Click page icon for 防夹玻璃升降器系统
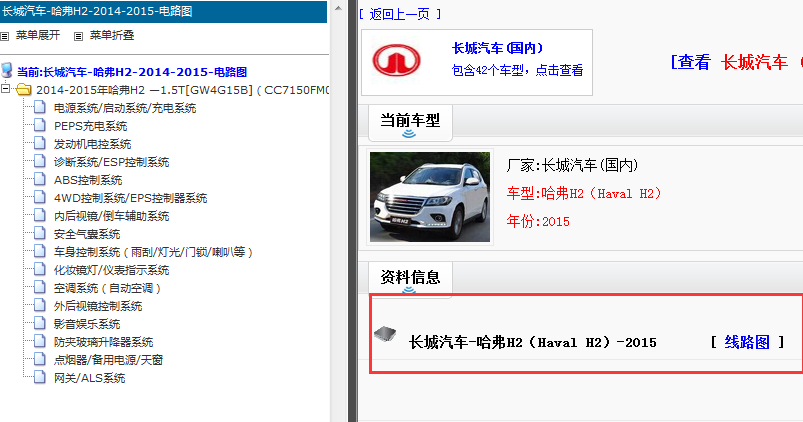Image resolution: width=803 pixels, height=422 pixels. pos(39,341)
